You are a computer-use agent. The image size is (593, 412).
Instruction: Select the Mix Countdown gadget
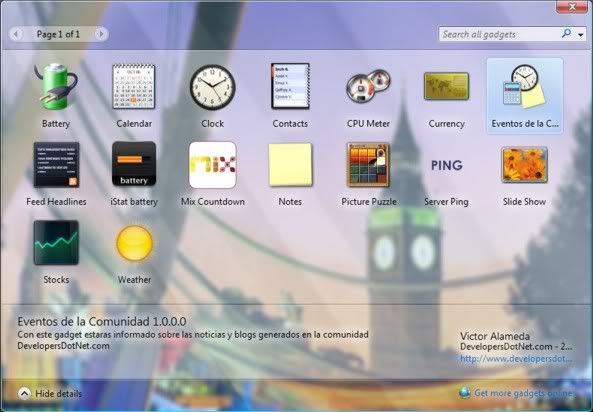213,165
